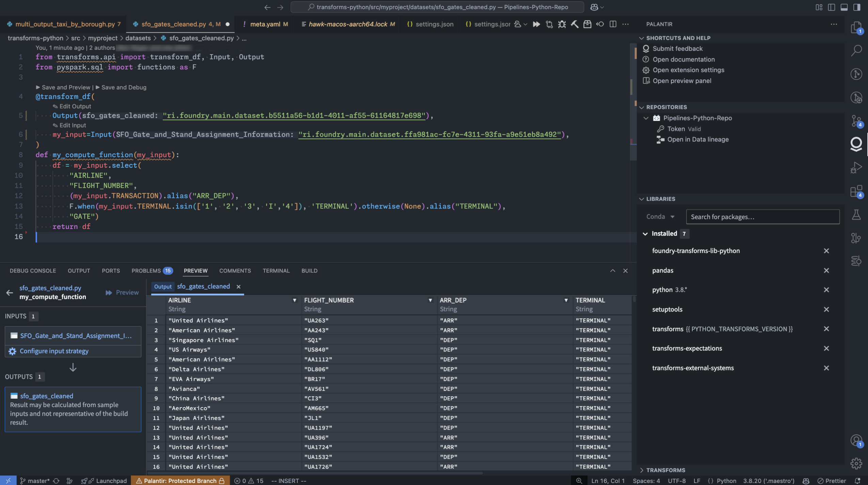Image resolution: width=868 pixels, height=485 pixels.
Task: Open AIRLINE column filter dropdown
Action: click(x=294, y=300)
